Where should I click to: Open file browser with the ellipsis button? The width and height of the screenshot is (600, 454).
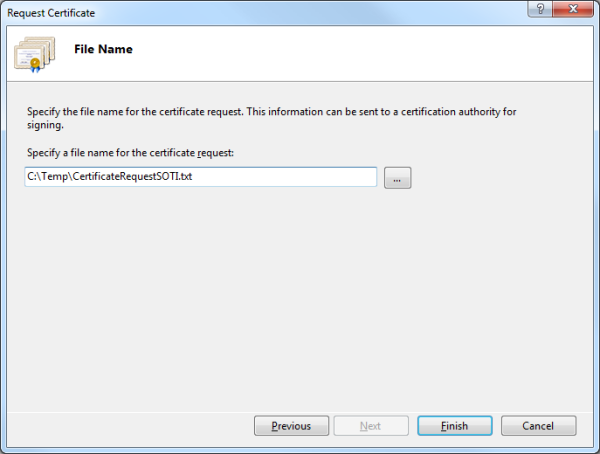tap(398, 178)
